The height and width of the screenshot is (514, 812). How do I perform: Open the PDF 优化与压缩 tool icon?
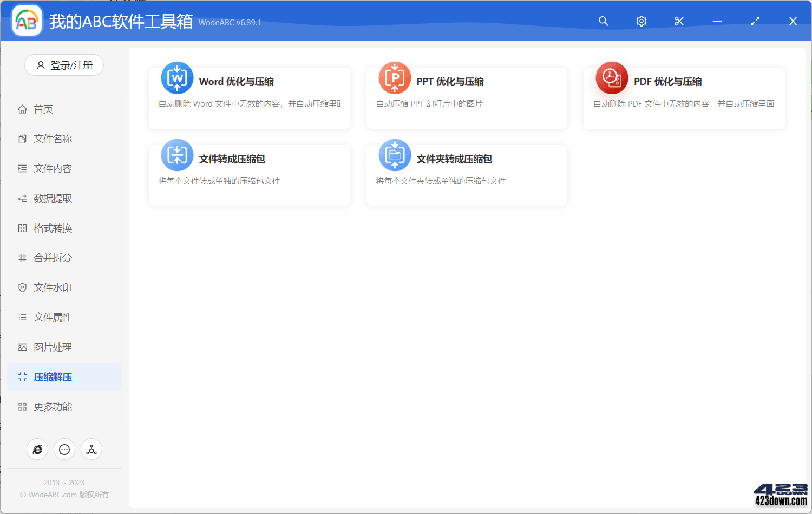point(612,78)
